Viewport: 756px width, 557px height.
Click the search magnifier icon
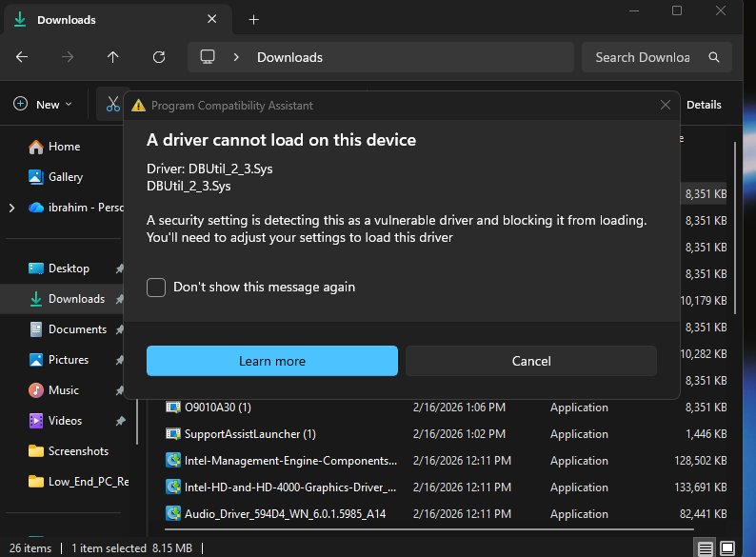pos(714,57)
